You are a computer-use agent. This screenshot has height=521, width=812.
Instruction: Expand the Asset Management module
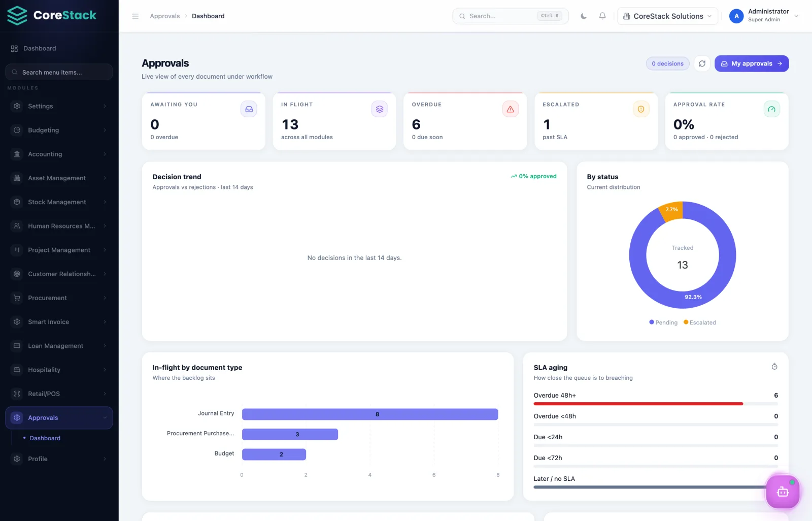(x=59, y=178)
